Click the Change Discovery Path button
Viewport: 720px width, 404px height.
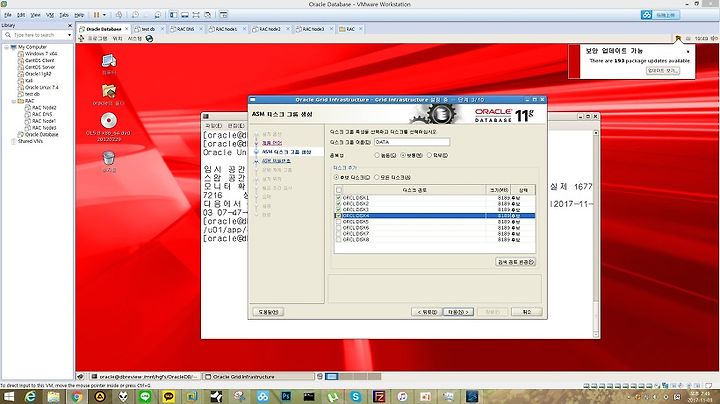click(x=515, y=262)
